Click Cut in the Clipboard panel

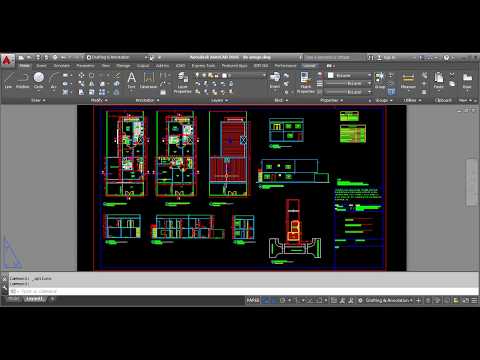coord(452,75)
